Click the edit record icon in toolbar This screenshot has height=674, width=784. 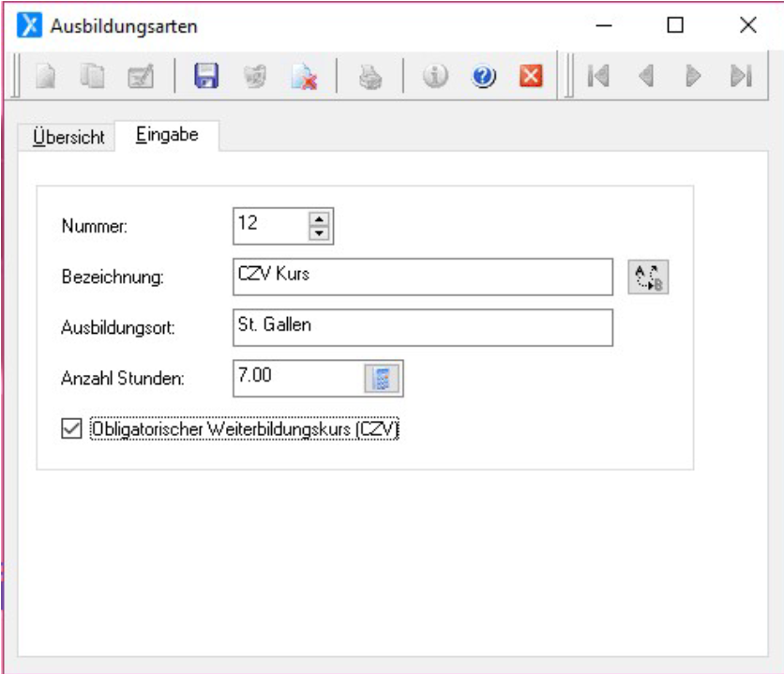pos(141,78)
